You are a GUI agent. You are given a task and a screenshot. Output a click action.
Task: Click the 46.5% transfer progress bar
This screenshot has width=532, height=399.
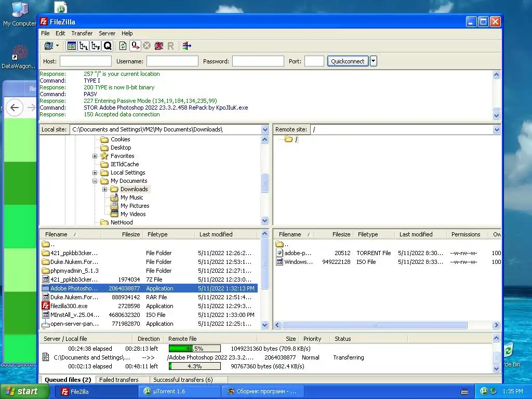click(195, 349)
